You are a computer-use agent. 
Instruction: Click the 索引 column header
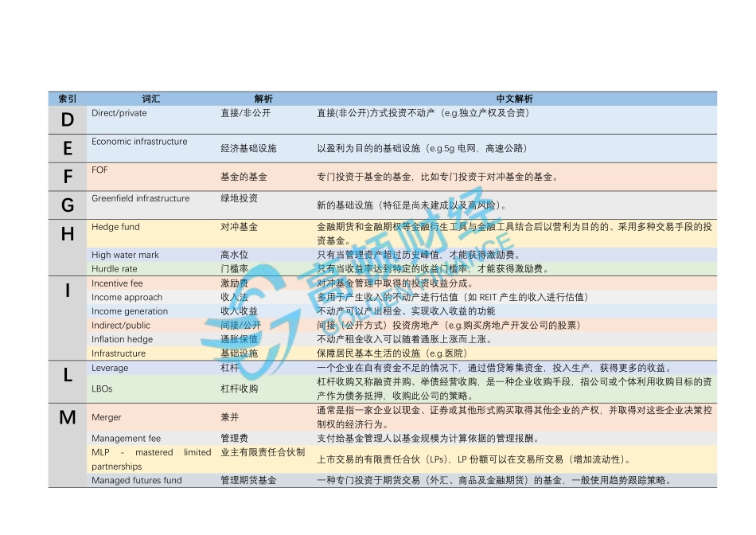68,98
